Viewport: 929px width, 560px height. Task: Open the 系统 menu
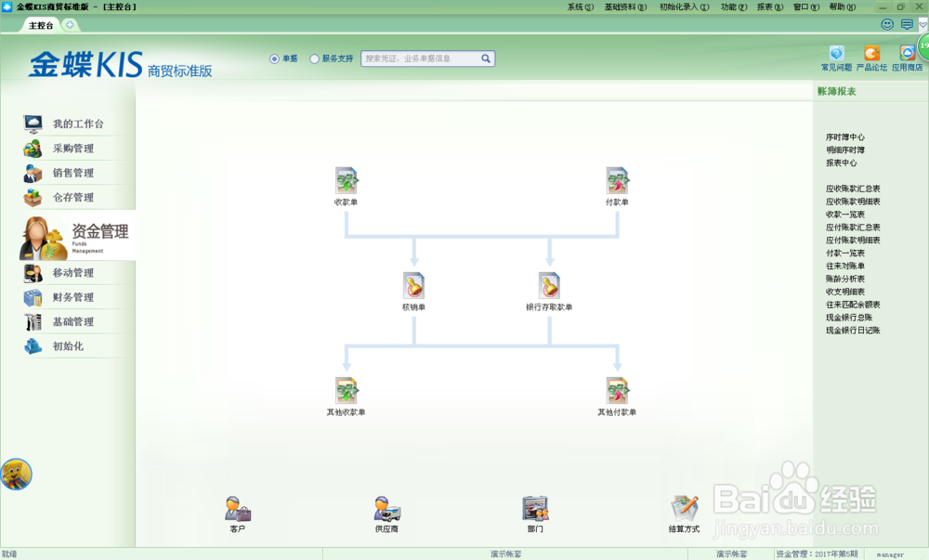(x=580, y=7)
